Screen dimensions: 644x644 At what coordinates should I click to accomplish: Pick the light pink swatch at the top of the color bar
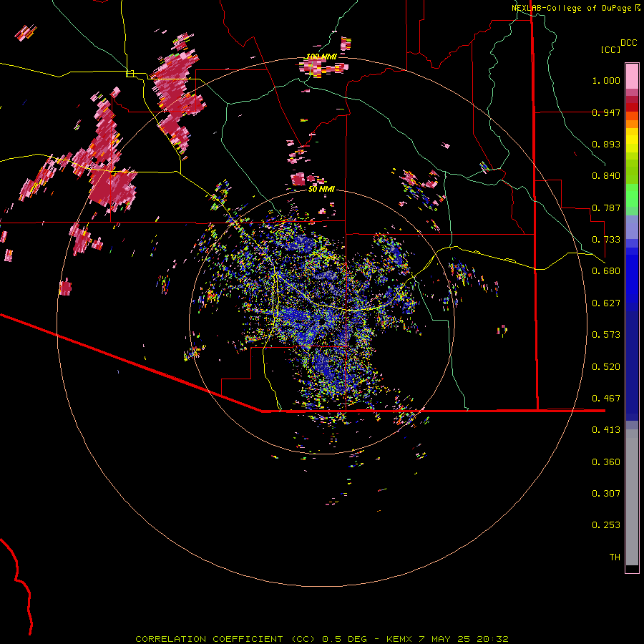tap(632, 76)
